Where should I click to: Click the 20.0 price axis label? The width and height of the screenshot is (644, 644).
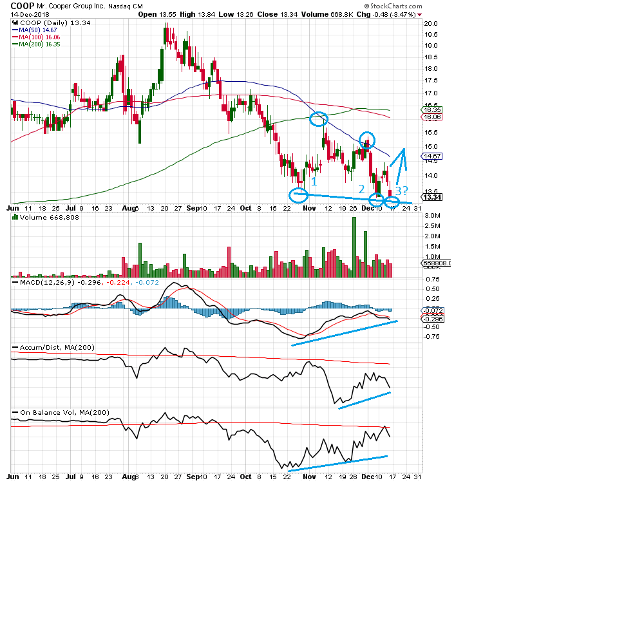click(x=431, y=23)
